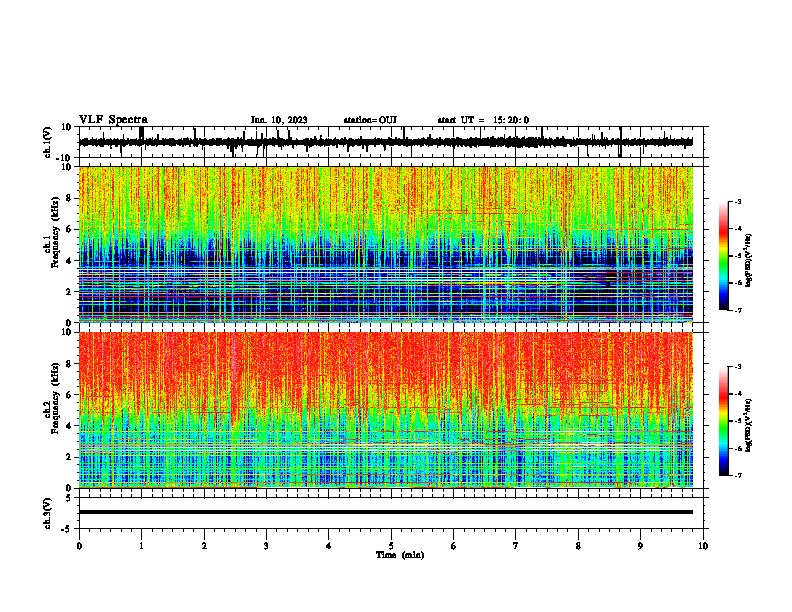Click the "8" kHz tick on ch.2 spectrogram

(x=70, y=364)
